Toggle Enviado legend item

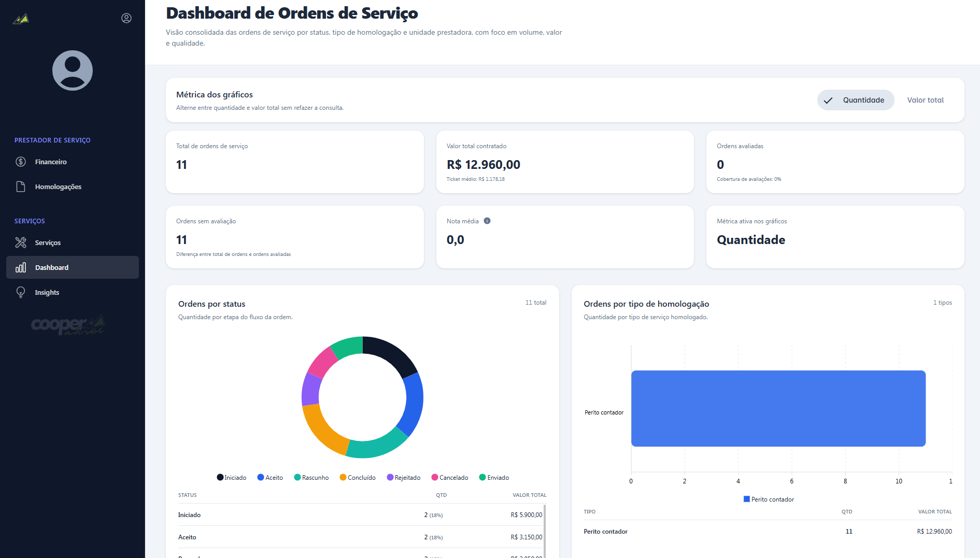(494, 478)
